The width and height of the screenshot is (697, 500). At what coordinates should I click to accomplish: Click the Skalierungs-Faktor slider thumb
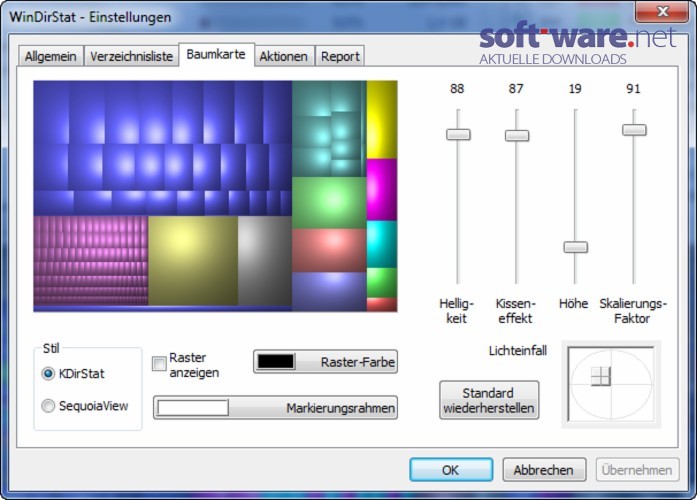pyautogui.click(x=634, y=130)
